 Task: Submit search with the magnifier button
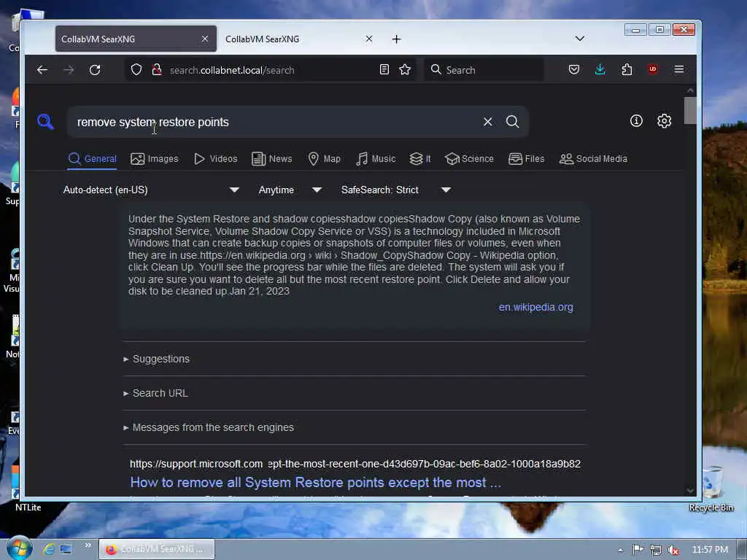(x=513, y=122)
